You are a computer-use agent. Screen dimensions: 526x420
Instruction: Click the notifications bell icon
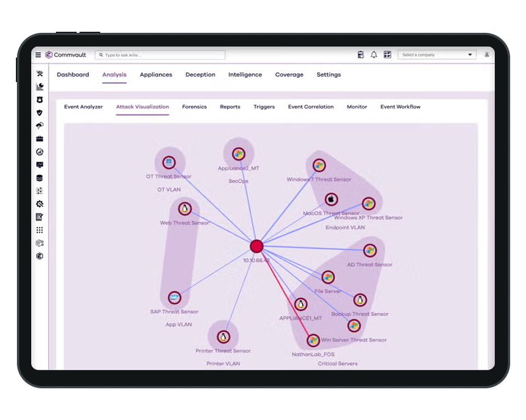tap(374, 55)
